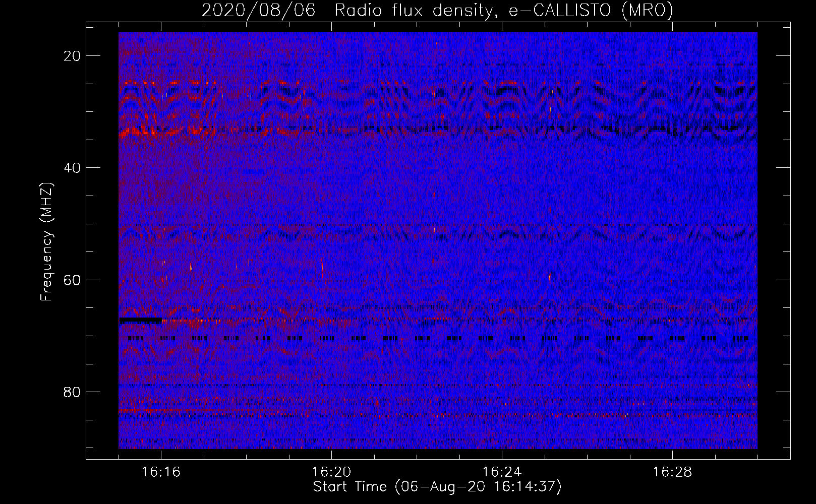Click the 'Frequency (MHZ)' y-axis label
Image resolution: width=816 pixels, height=504 pixels.
(x=46, y=242)
